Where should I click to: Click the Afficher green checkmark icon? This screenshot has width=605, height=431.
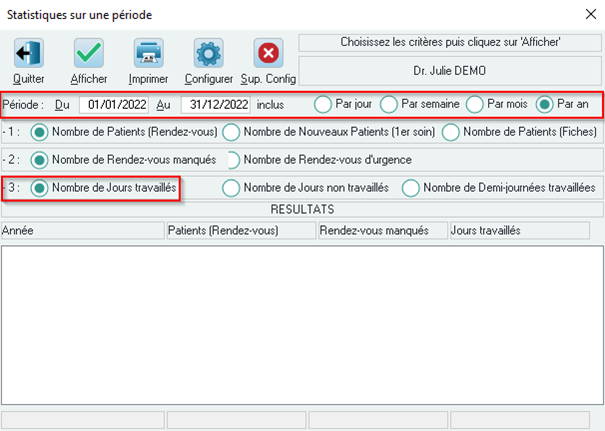[x=89, y=53]
